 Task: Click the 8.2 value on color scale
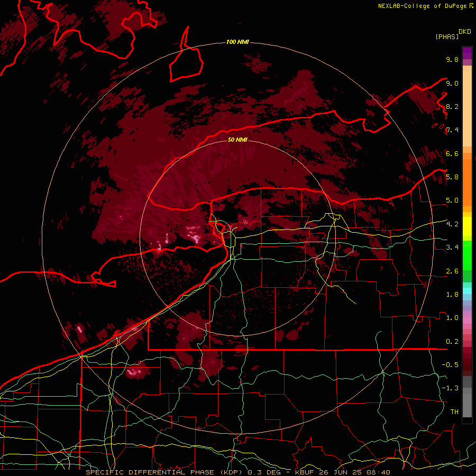coord(452,106)
